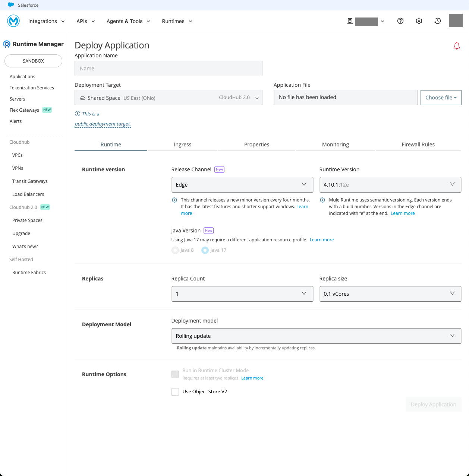Open the settings gear icon
This screenshot has width=469, height=476.
pos(419,21)
